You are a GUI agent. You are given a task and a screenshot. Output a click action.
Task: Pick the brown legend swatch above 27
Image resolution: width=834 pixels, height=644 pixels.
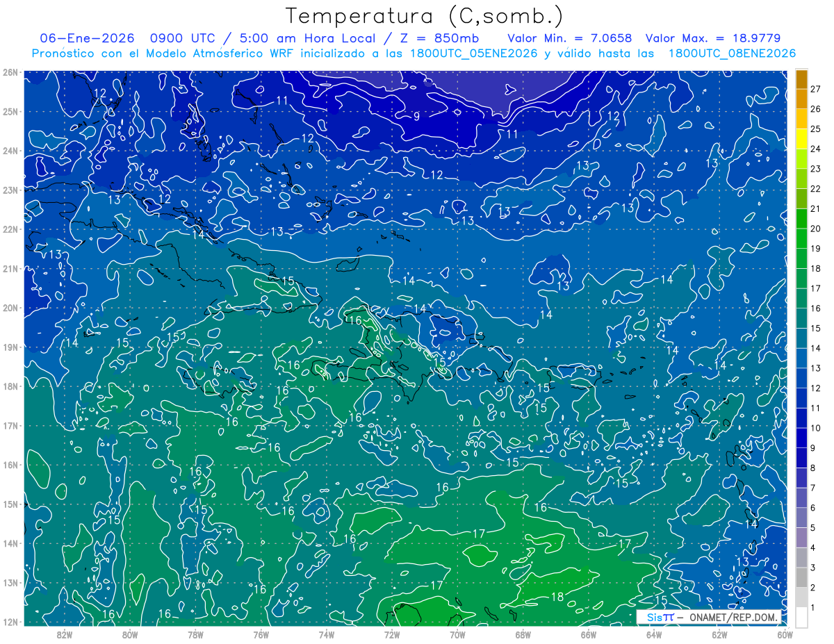801,79
